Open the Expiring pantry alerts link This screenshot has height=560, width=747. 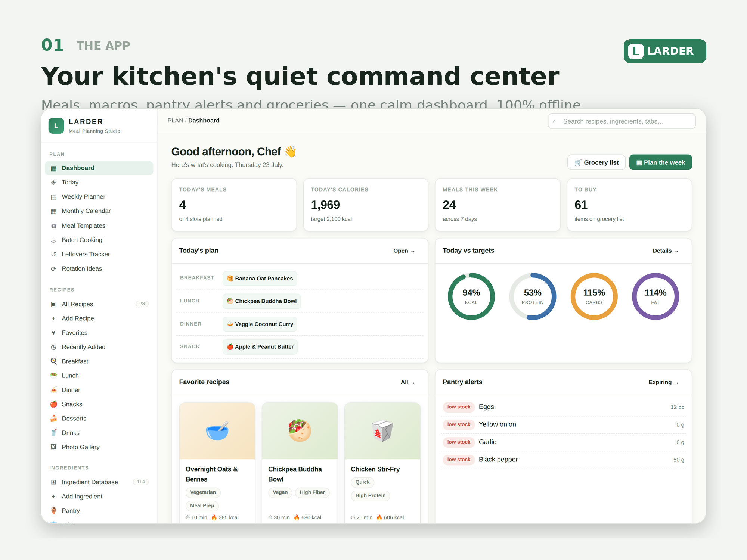[664, 382]
